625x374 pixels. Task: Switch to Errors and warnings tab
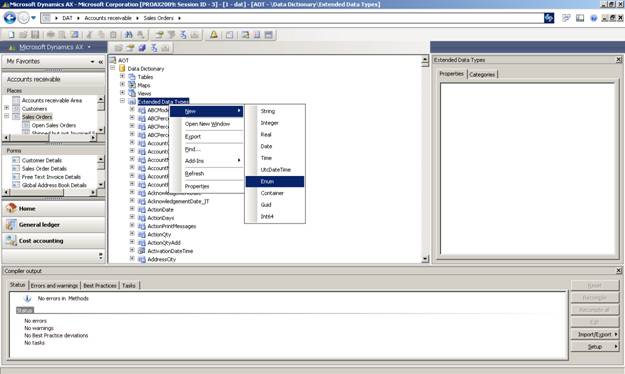(54, 285)
